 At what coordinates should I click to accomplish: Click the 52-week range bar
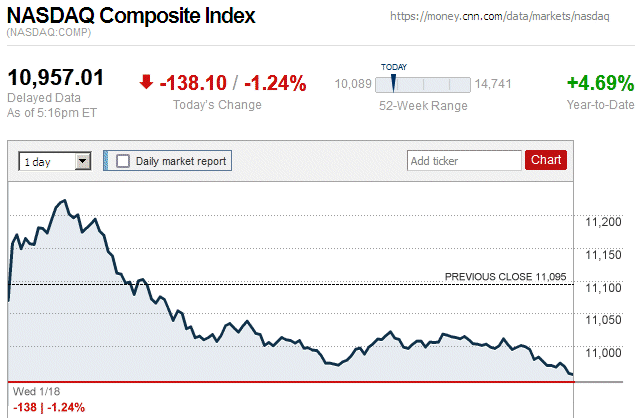point(422,84)
